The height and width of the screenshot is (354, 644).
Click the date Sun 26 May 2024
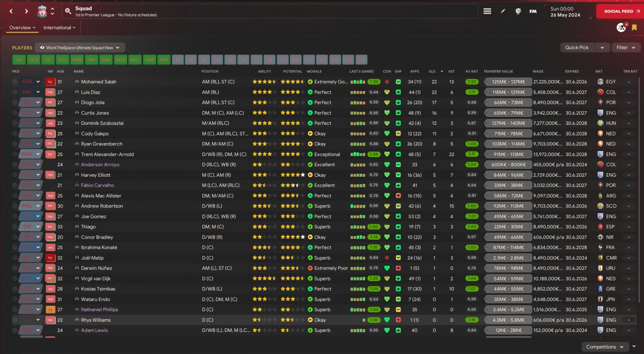(x=565, y=12)
